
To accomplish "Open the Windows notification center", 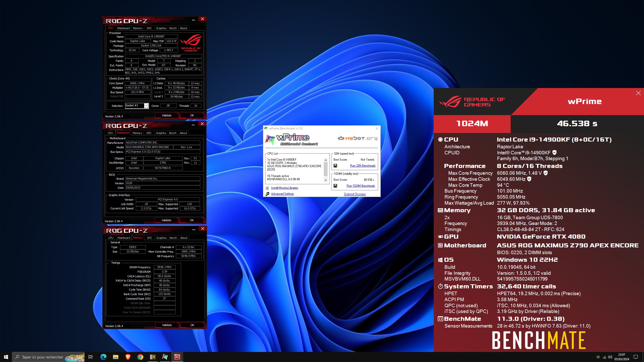I will pyautogui.click(x=636, y=357).
